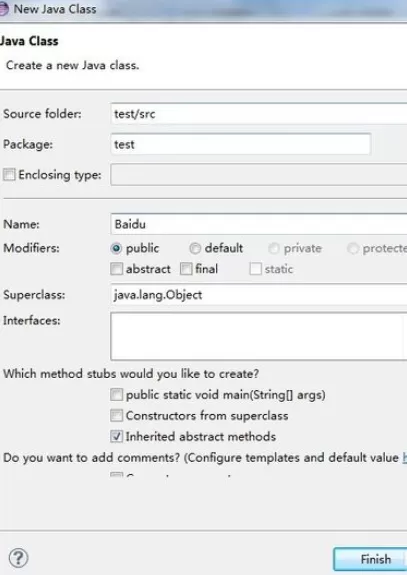This screenshot has width=407, height=575.
Task: Click the Superclass field java.lang.Object
Action: (x=259, y=294)
